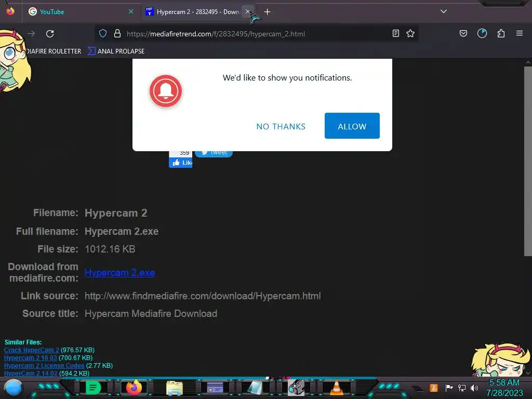Image resolution: width=532 pixels, height=399 pixels.
Task: Open the purple window app on taskbar
Action: coord(215,388)
